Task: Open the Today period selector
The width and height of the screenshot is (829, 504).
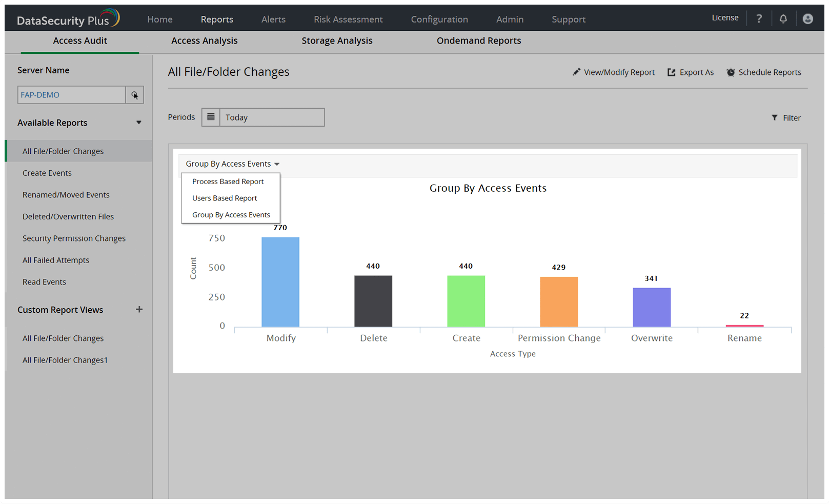Action: point(272,117)
